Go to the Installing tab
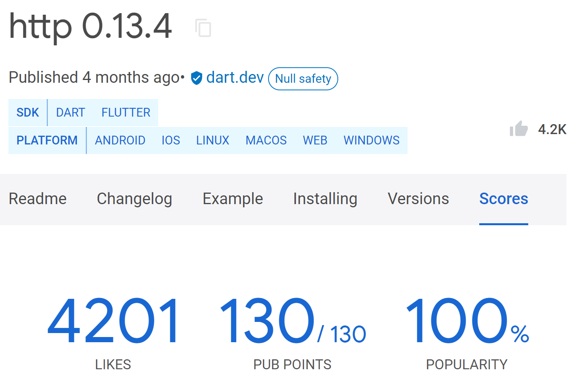Viewport: 588px width, 380px height. (x=325, y=199)
